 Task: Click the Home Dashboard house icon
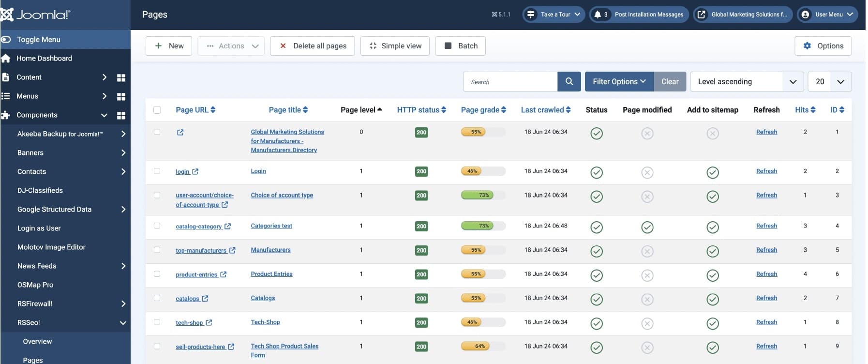pyautogui.click(x=6, y=58)
